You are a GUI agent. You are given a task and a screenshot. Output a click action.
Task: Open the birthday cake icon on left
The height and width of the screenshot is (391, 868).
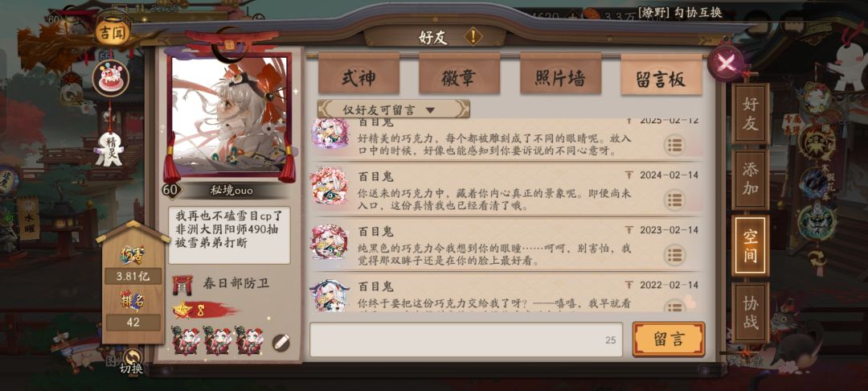pos(111,79)
